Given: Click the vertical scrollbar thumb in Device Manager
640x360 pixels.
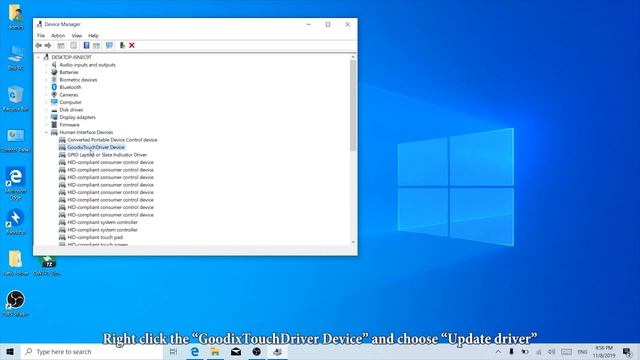Looking at the screenshot, I should pyautogui.click(x=353, y=105).
